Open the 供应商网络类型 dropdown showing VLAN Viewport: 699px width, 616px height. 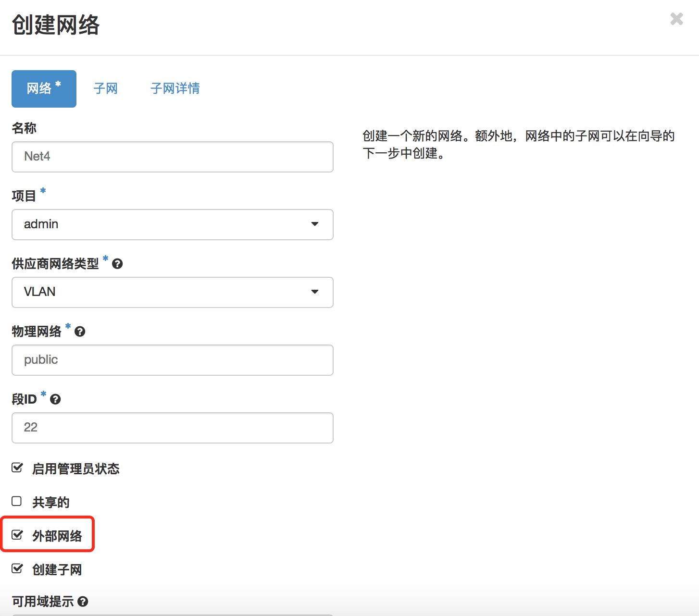(173, 292)
